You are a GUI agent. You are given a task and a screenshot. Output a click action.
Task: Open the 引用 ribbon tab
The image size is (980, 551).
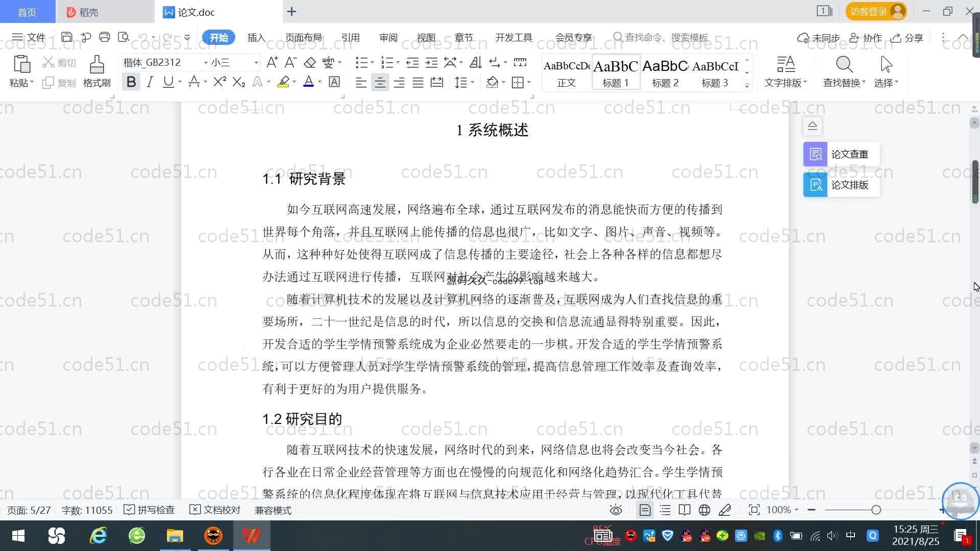350,38
